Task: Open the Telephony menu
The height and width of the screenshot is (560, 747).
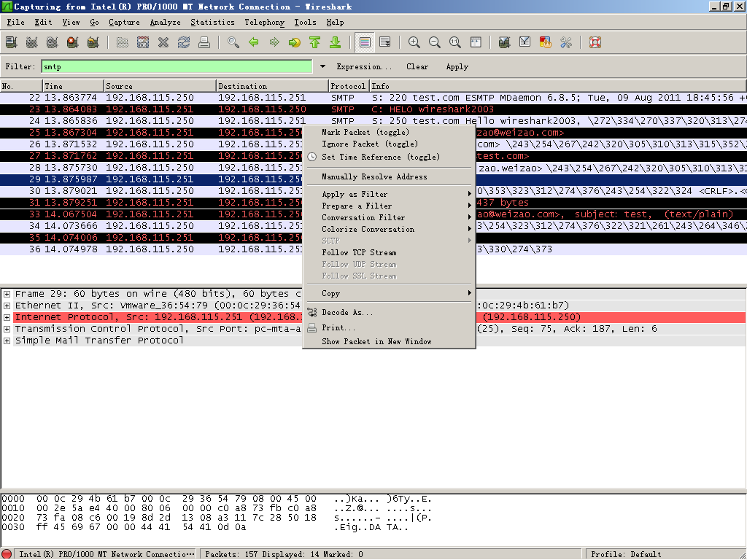Action: tap(264, 23)
